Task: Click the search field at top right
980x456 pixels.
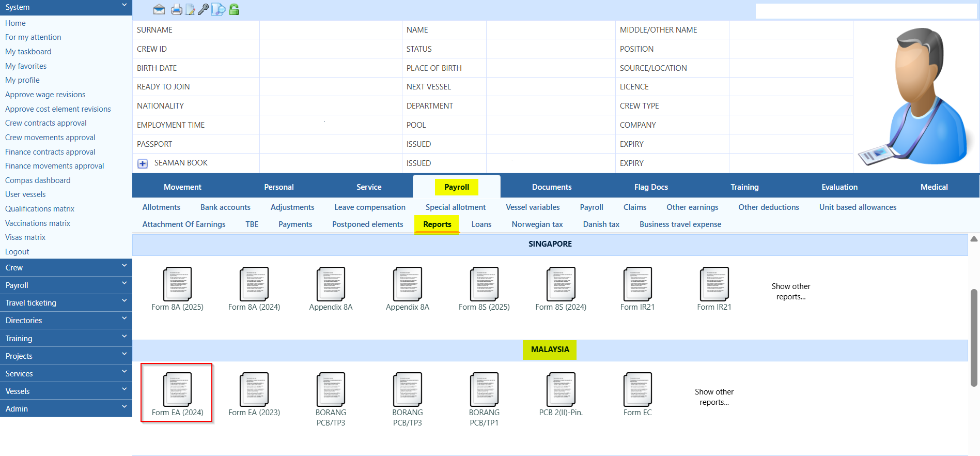Action: click(866, 11)
